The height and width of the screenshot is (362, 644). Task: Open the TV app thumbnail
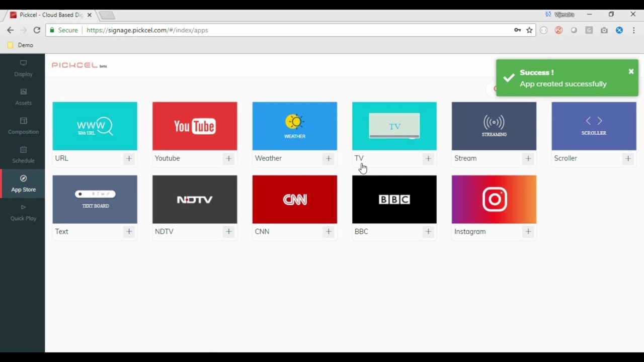click(x=394, y=126)
